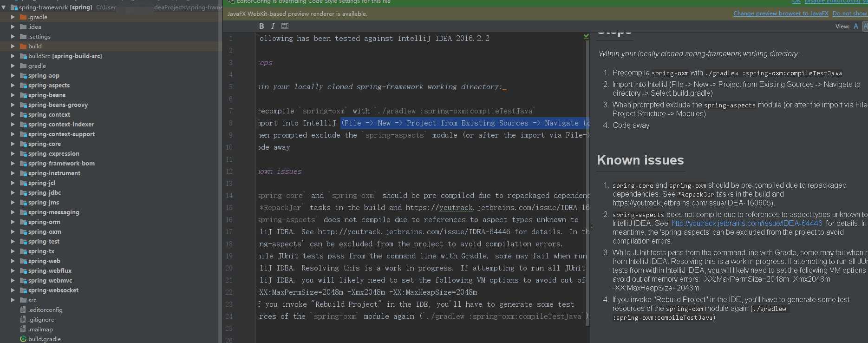Click the spring-framework root module icon
Viewport: 868px width, 343px height.
14,7
